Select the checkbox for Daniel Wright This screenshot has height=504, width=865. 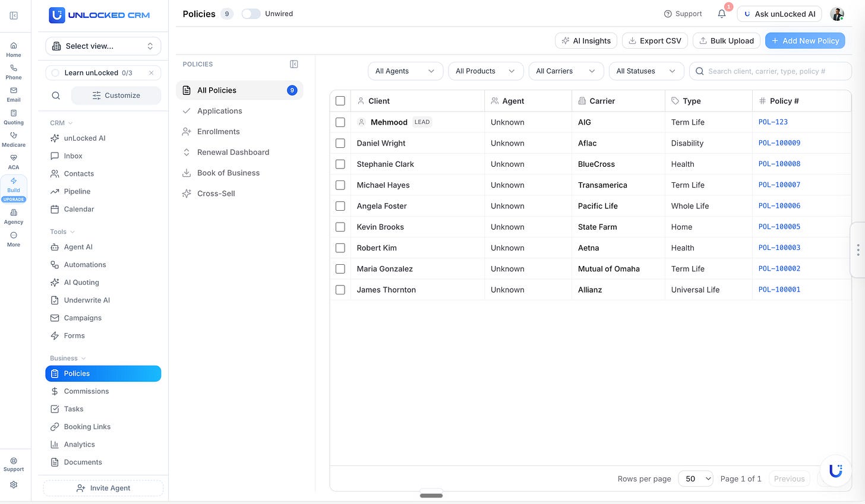tap(340, 143)
